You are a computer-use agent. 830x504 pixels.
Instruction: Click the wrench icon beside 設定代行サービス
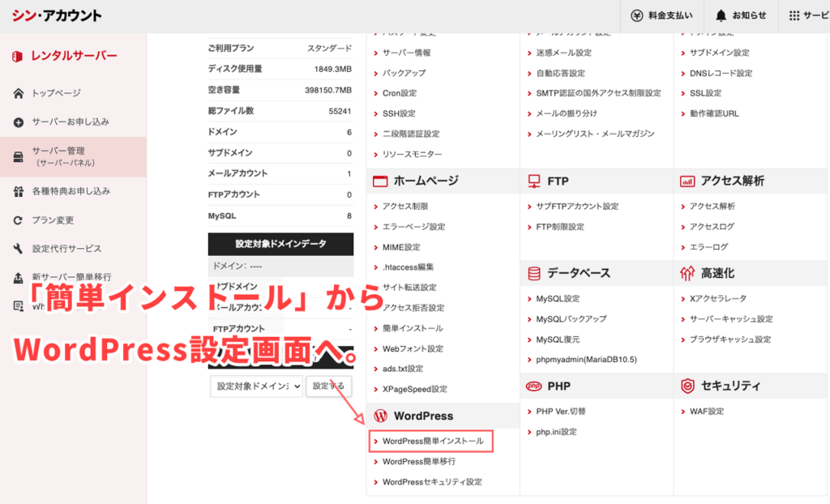19,248
